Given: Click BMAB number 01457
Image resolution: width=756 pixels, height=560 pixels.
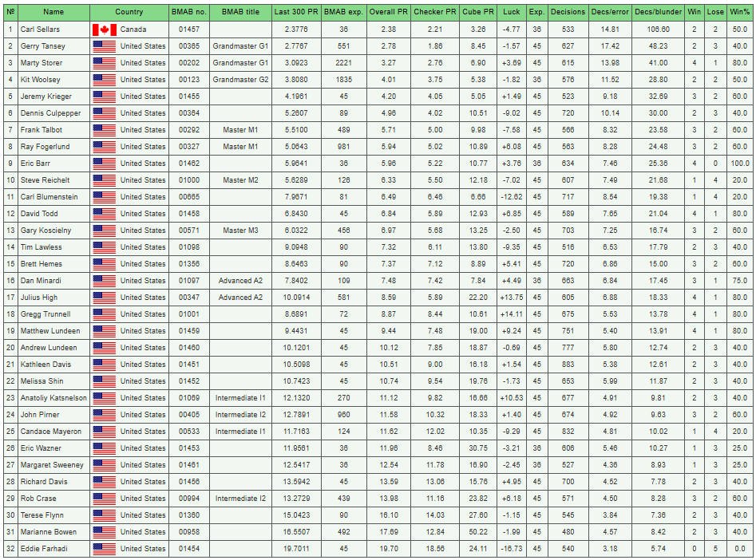Looking at the screenshot, I should click(189, 30).
